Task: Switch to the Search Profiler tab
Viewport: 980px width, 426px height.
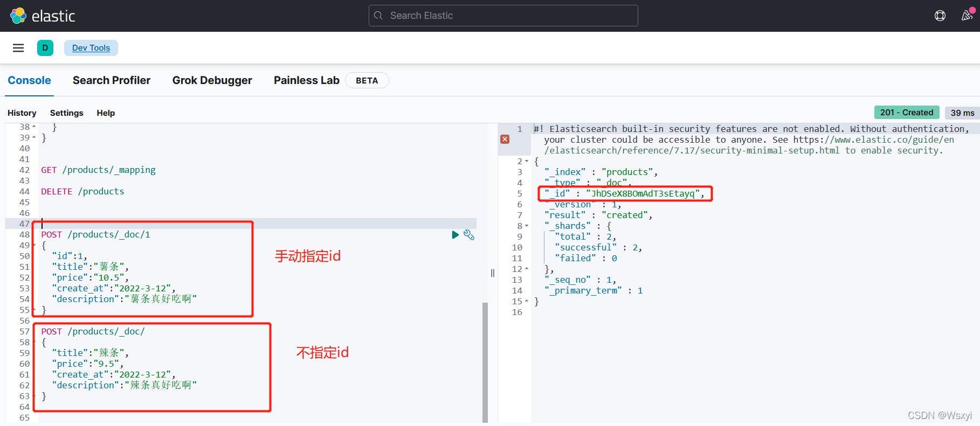Action: (x=112, y=80)
